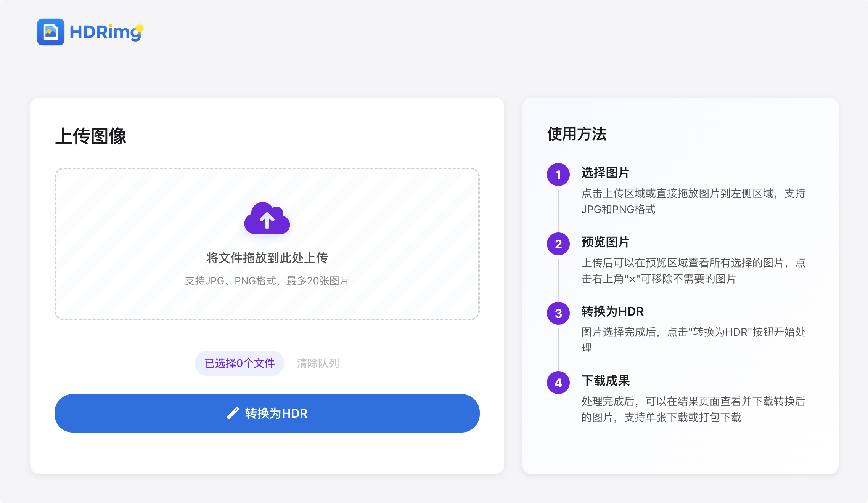Click the 选择图片 step title
Viewport: 868px width, 503px height.
pos(605,173)
